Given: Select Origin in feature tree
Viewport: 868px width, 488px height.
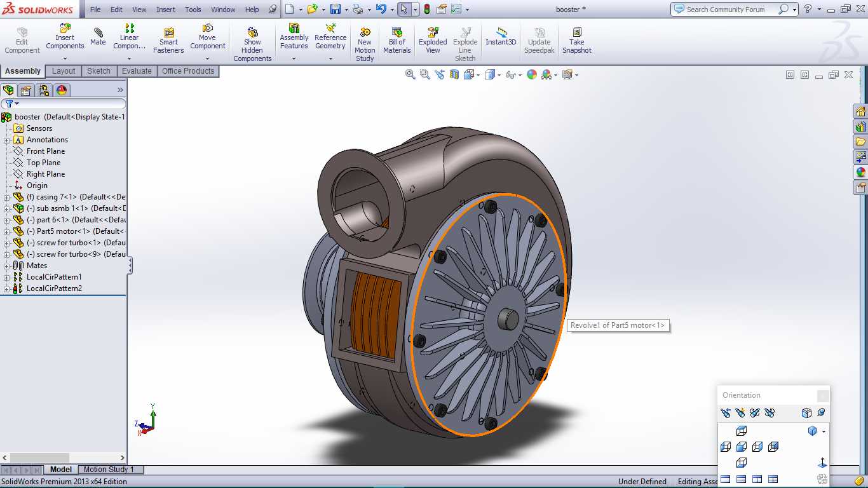Looking at the screenshot, I should click(37, 186).
